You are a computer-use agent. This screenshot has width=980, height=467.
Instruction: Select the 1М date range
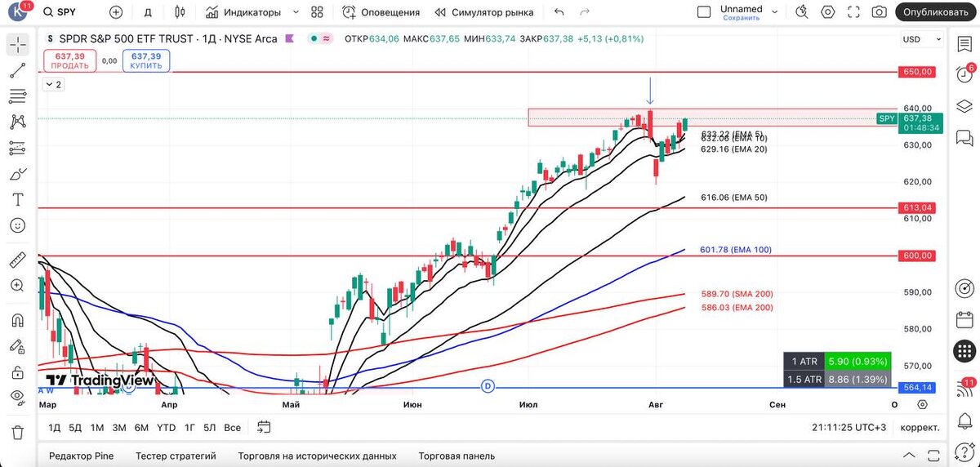97,427
